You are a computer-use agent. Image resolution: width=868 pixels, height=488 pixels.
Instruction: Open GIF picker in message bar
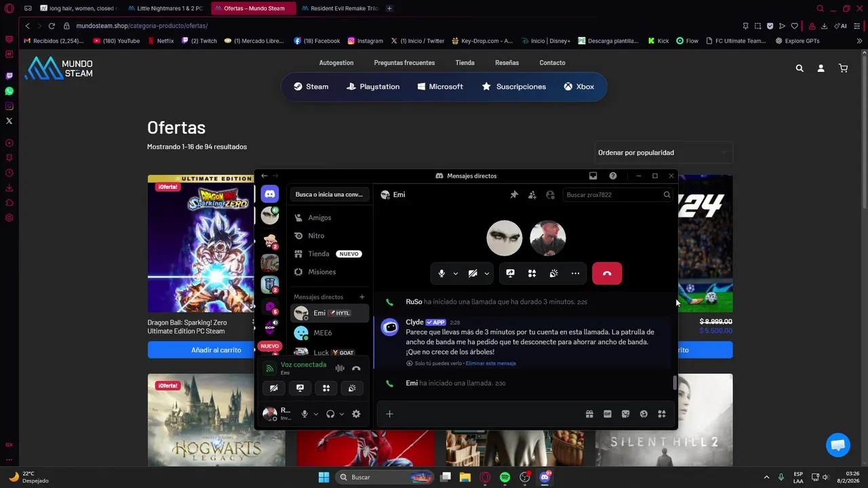608,414
